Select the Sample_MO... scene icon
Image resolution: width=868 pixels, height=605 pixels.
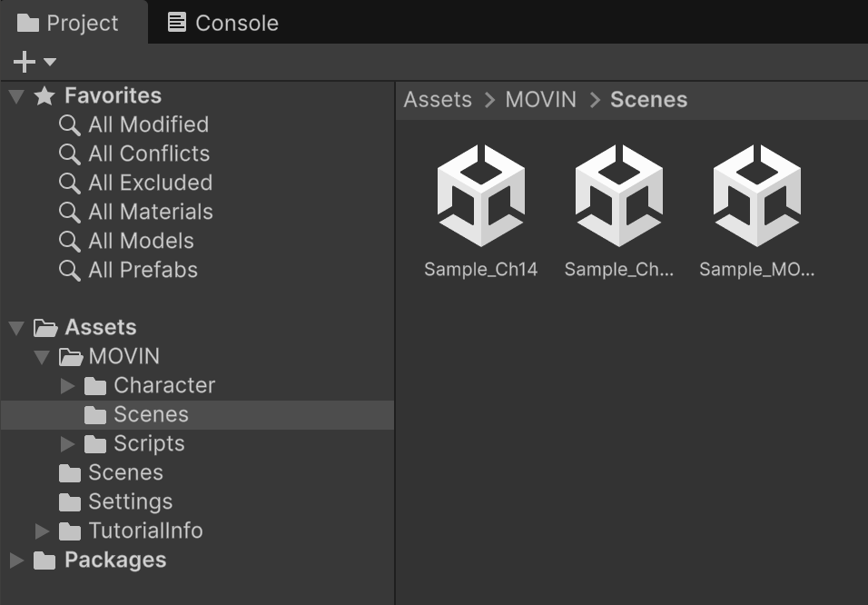click(x=756, y=195)
